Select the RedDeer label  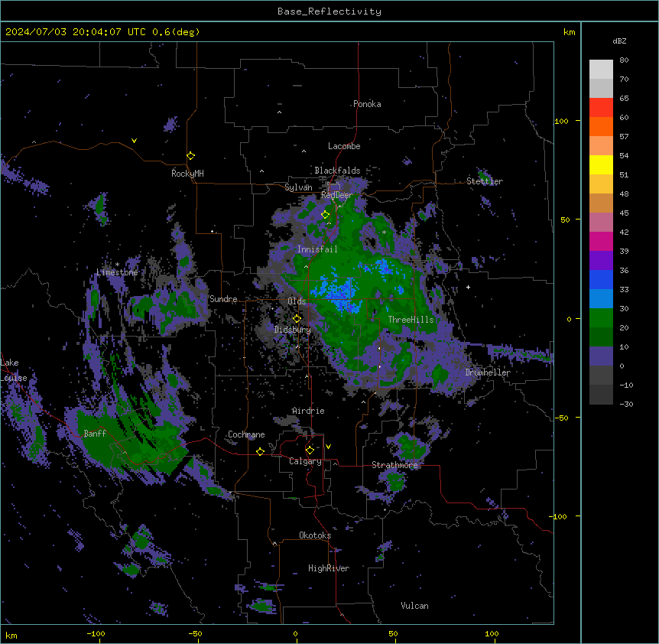(337, 195)
